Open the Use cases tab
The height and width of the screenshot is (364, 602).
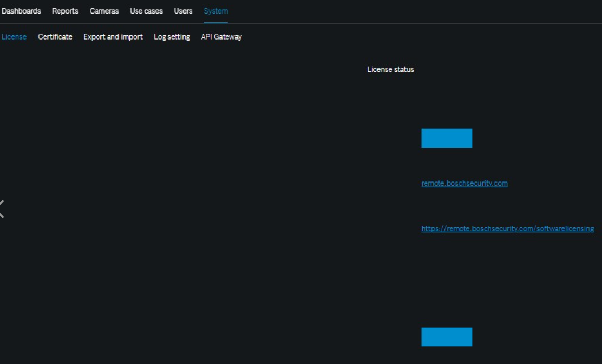point(146,11)
